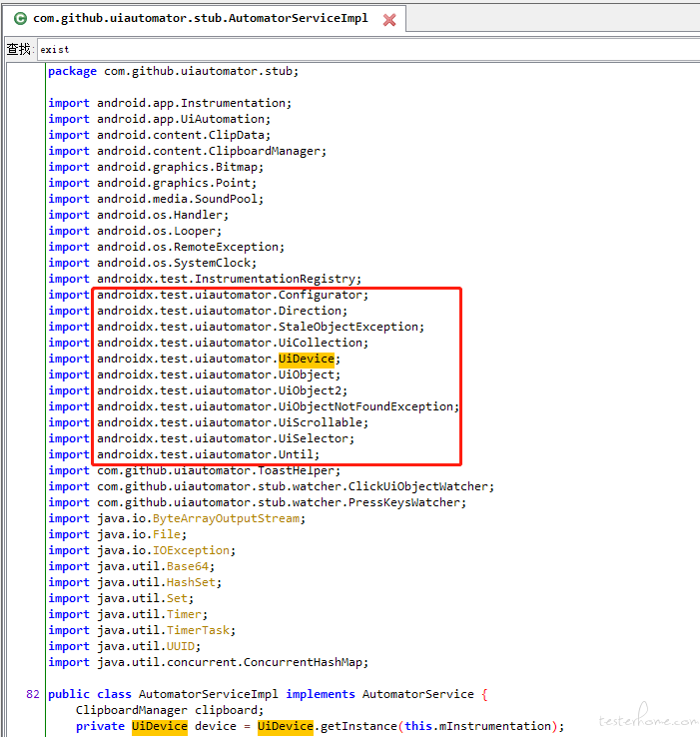This screenshot has height=737, width=700.
Task: Close the AutomatorServiceImpl tab
Action: [389, 20]
